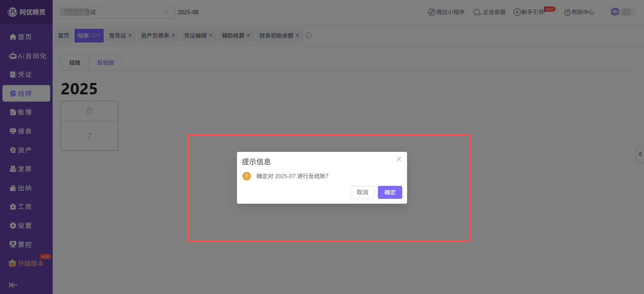This screenshot has width=644, height=294.
Task: Click the 确定 button in the dialog
Action: click(x=390, y=192)
